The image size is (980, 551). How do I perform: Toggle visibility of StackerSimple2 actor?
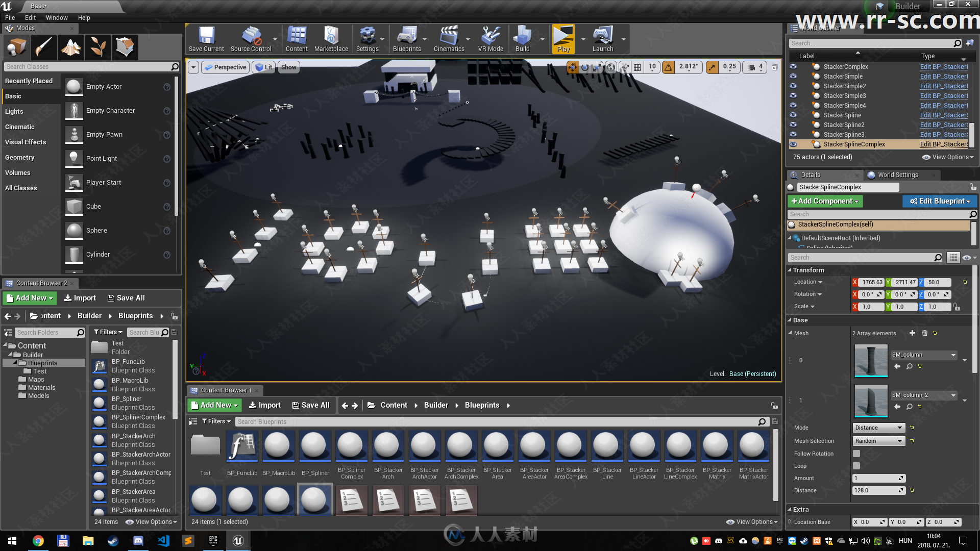[793, 86]
